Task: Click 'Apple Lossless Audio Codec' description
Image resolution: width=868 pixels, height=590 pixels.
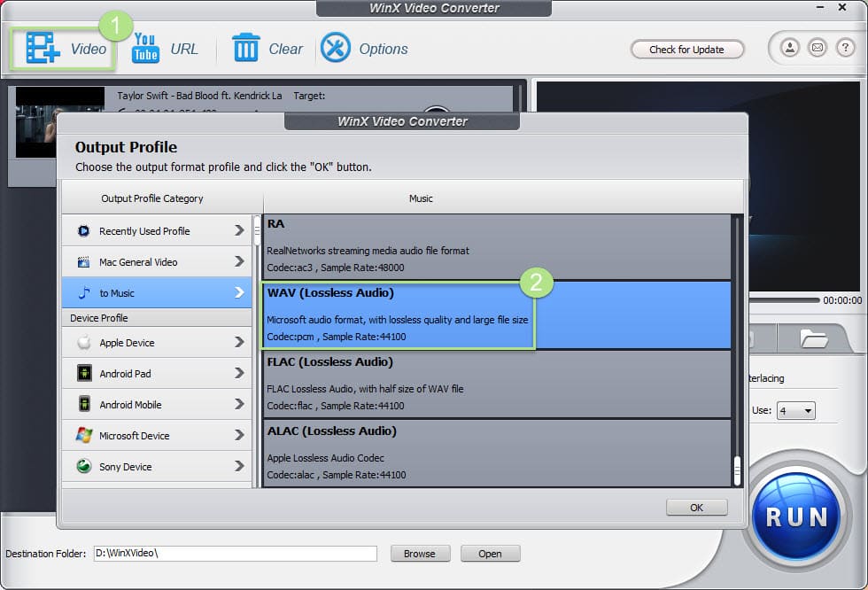Action: coord(326,458)
